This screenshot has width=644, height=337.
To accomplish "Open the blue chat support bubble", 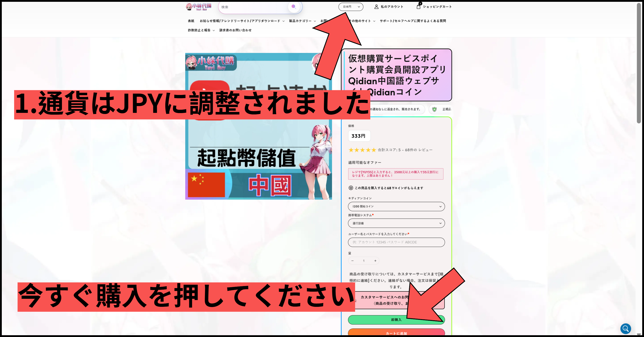I will 625,329.
